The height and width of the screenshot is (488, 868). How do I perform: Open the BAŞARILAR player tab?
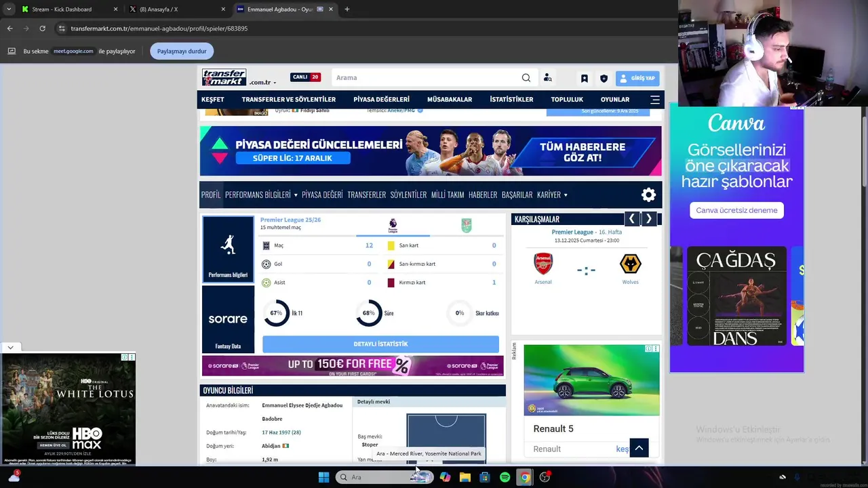tap(517, 195)
